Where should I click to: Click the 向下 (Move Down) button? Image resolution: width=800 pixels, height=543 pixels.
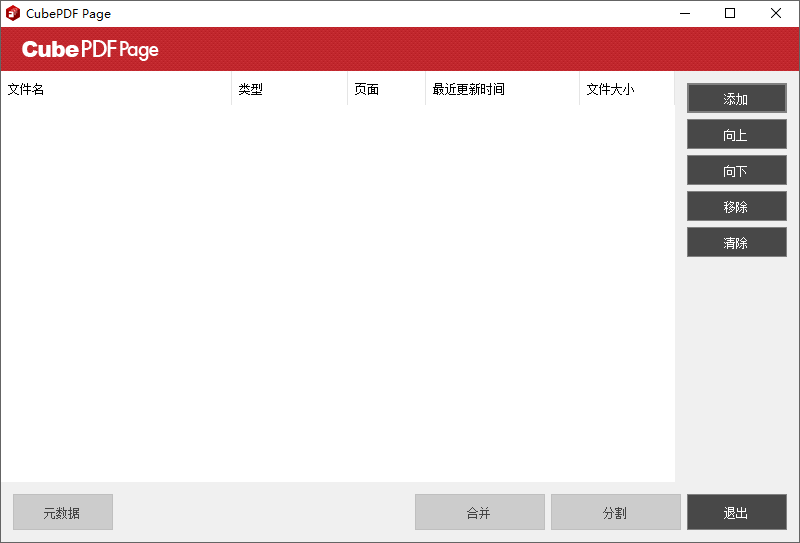(736, 170)
